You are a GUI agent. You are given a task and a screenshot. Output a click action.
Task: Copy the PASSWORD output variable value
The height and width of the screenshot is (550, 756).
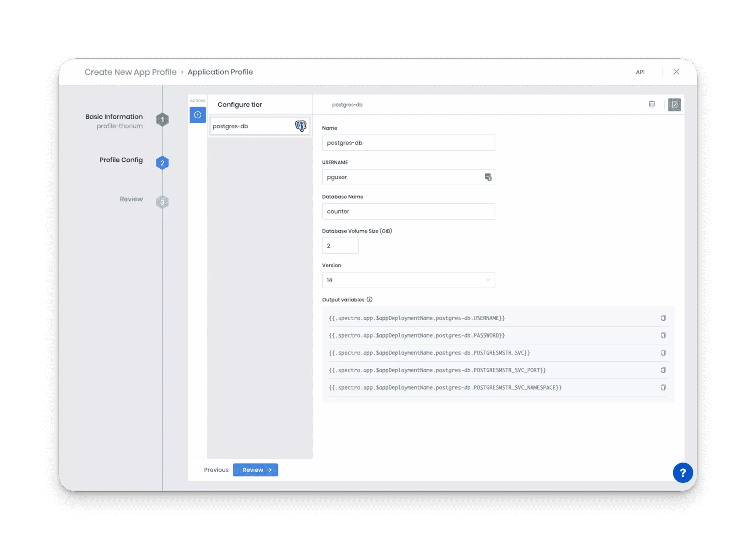point(663,335)
